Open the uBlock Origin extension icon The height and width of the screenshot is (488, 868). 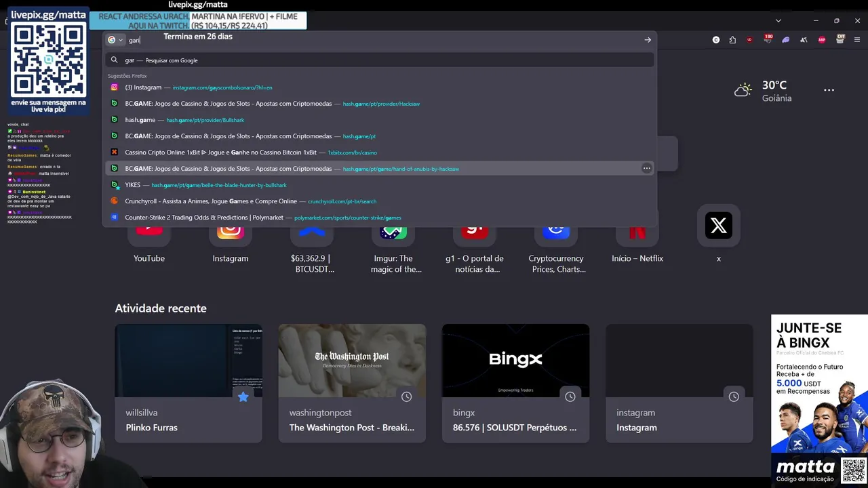[x=749, y=40]
